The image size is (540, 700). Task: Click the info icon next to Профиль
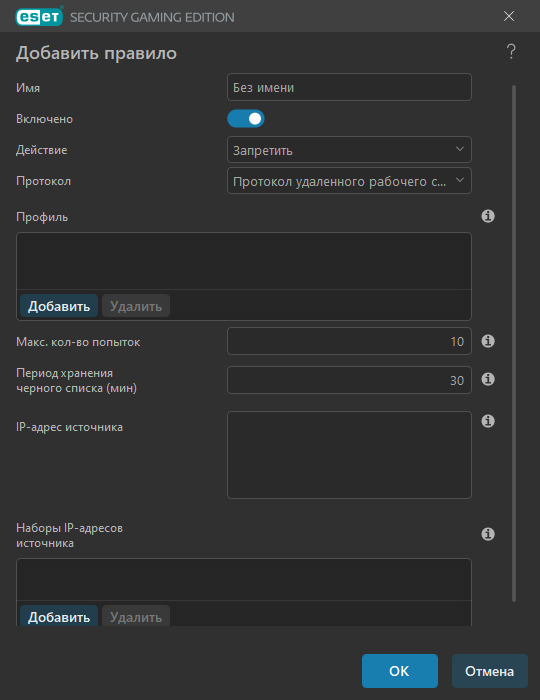pyautogui.click(x=488, y=217)
